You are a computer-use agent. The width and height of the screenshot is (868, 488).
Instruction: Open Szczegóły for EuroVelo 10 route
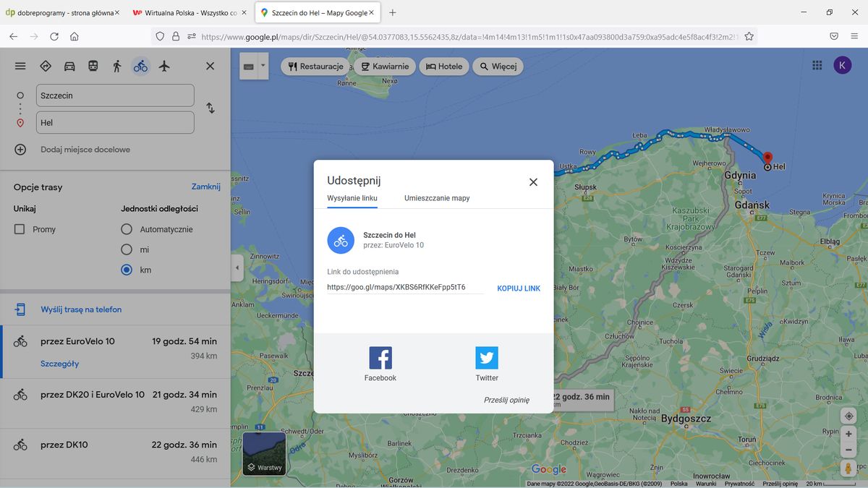60,363
